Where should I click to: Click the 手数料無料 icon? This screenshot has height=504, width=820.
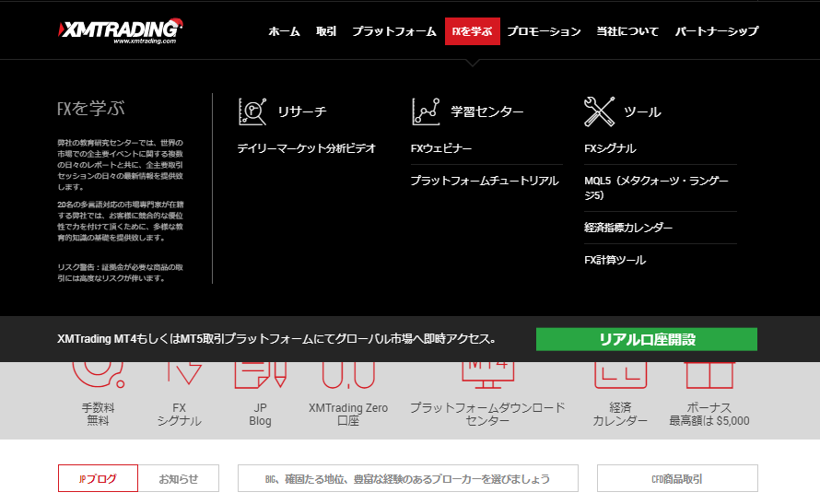pos(99,375)
